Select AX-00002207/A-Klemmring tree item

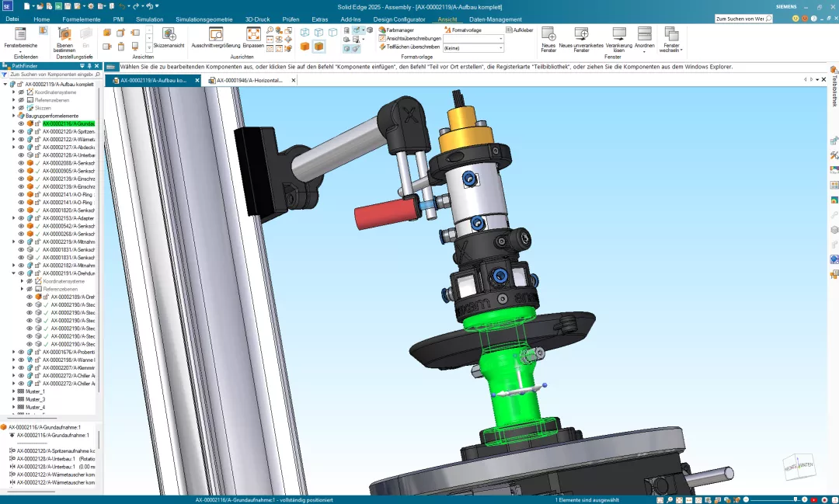point(68,368)
